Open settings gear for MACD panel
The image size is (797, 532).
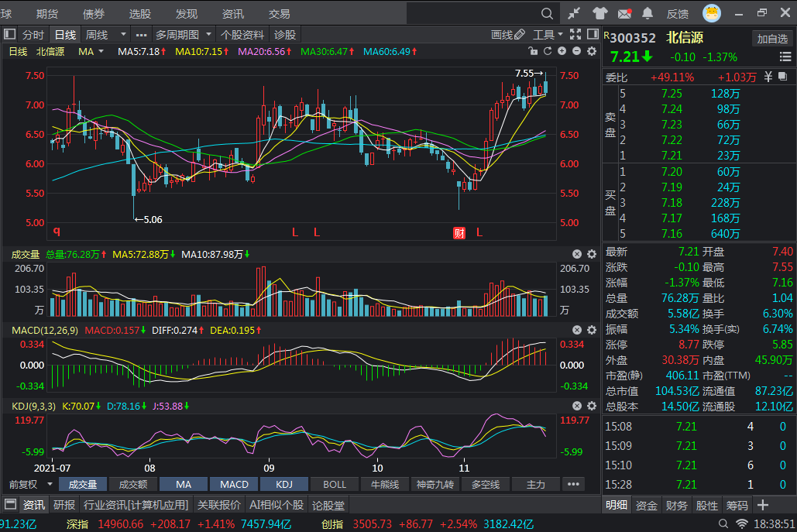pos(592,331)
